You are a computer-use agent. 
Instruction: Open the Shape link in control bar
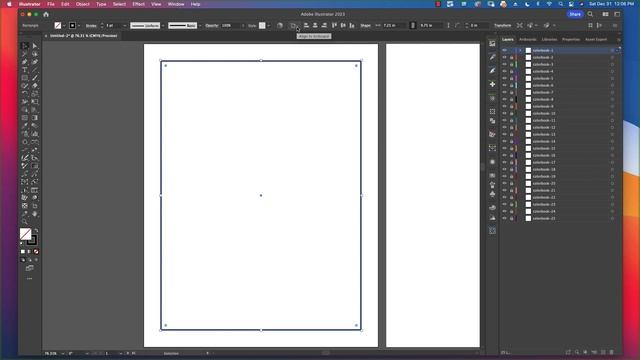[365, 25]
